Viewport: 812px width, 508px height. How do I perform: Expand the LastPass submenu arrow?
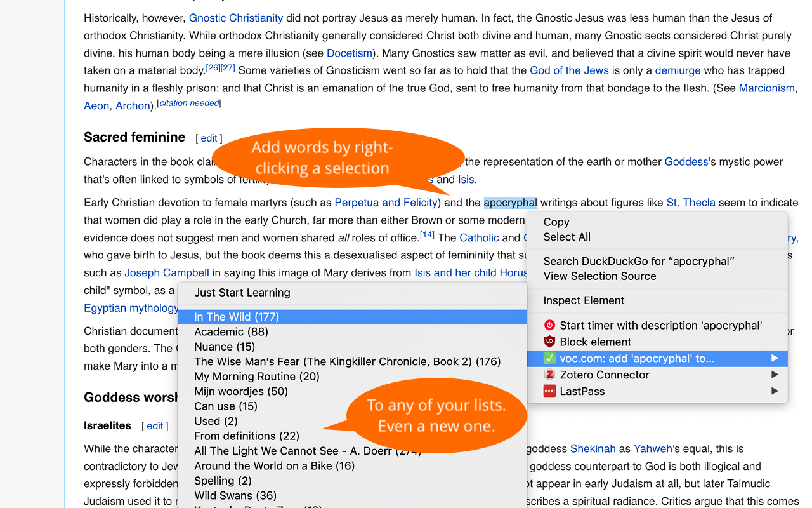pos(775,391)
